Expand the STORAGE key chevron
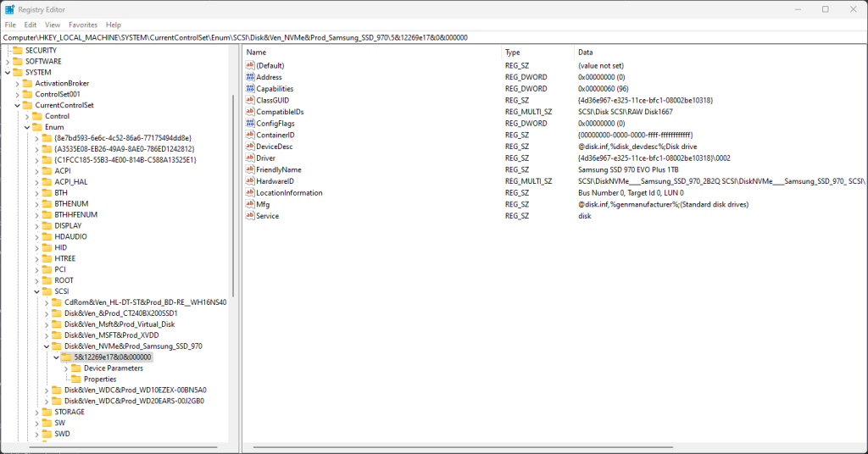The height and width of the screenshot is (454, 868). [x=37, y=412]
